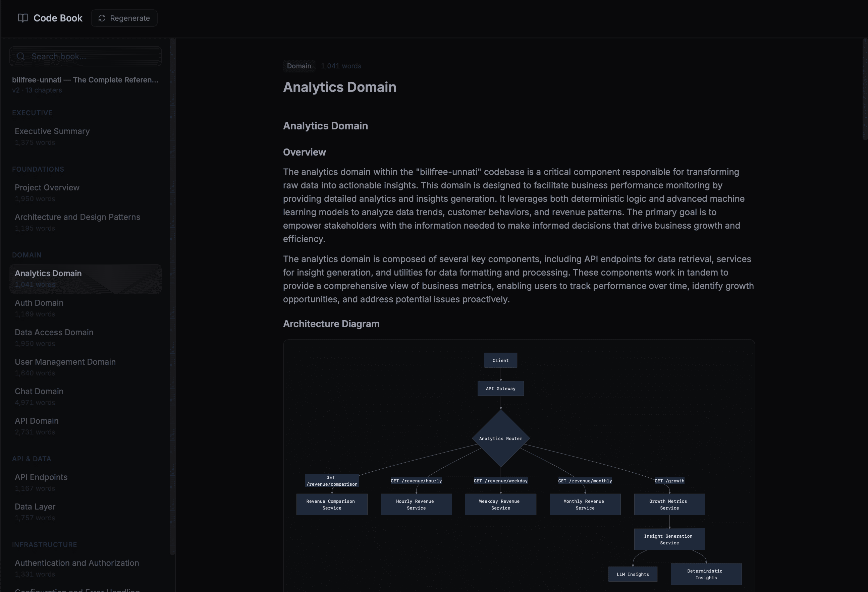868x592 pixels.
Task: Select the API Endpoints chapter
Action: coord(41,477)
